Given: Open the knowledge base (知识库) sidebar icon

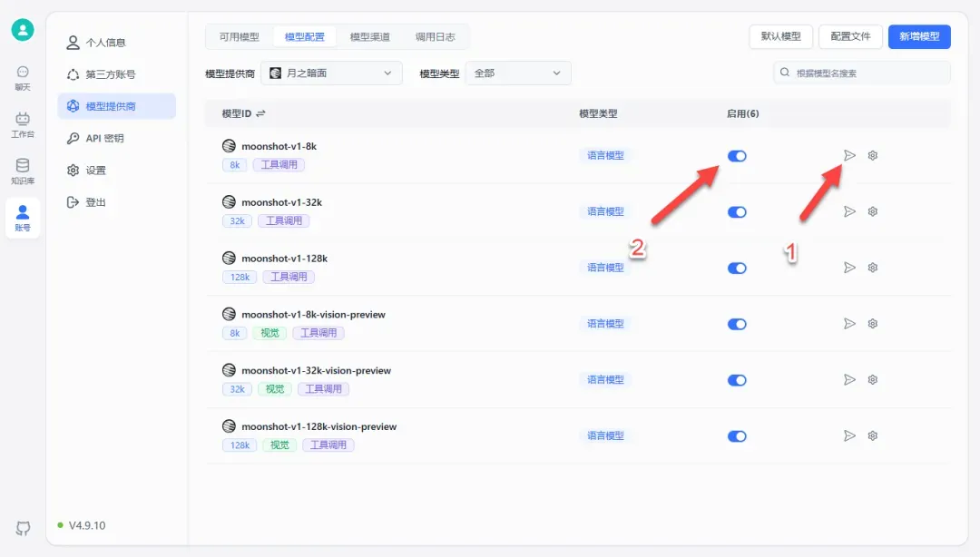Looking at the screenshot, I should click(23, 171).
